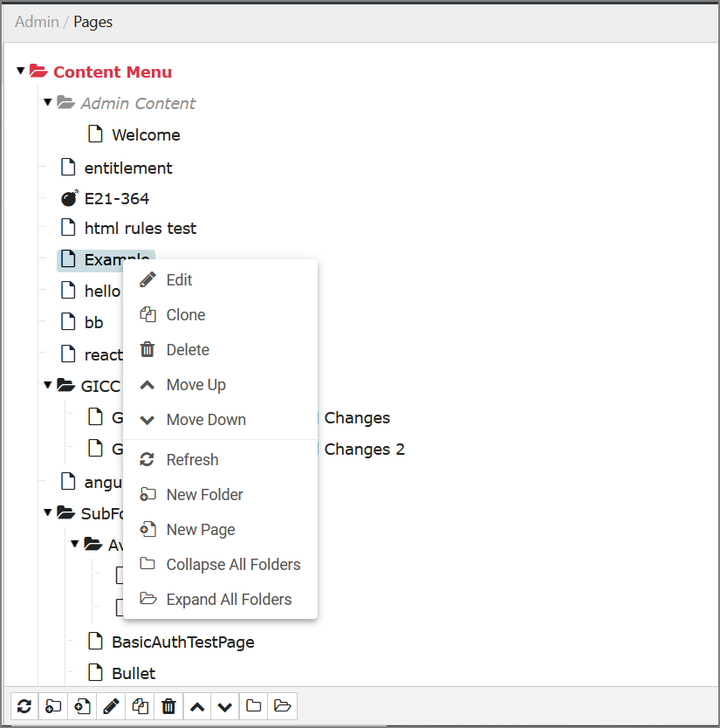The image size is (720, 728).
Task: Choose New Page from the context menu
Action: [x=221, y=529]
